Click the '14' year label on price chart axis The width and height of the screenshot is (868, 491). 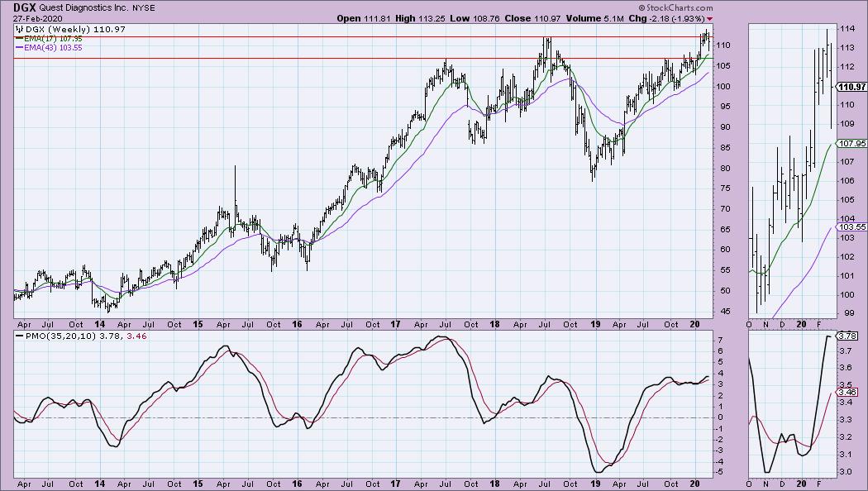coord(100,324)
